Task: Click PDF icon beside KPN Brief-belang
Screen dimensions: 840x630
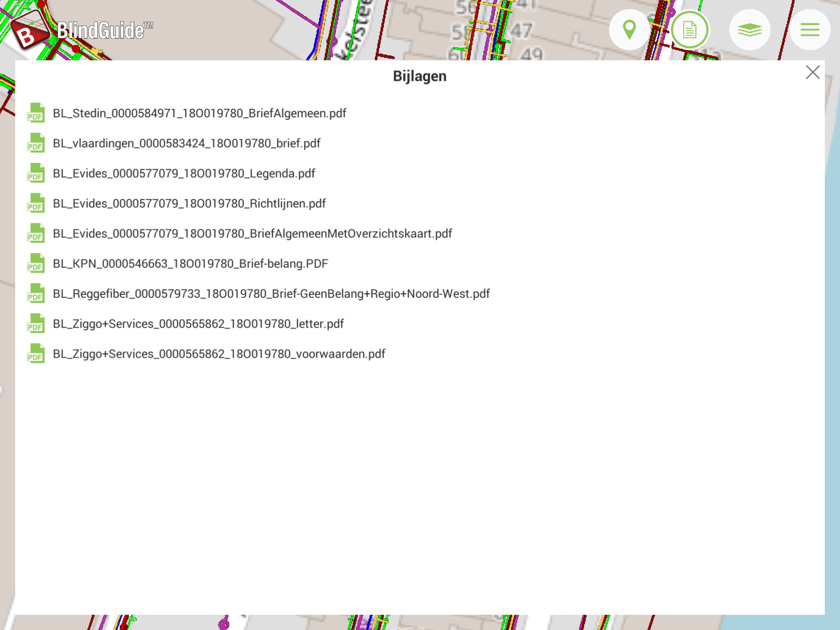Action: click(36, 263)
